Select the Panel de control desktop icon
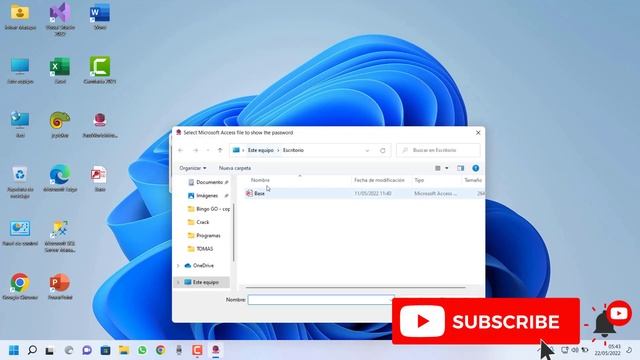Viewport: 640px width, 360px height. (x=20, y=233)
